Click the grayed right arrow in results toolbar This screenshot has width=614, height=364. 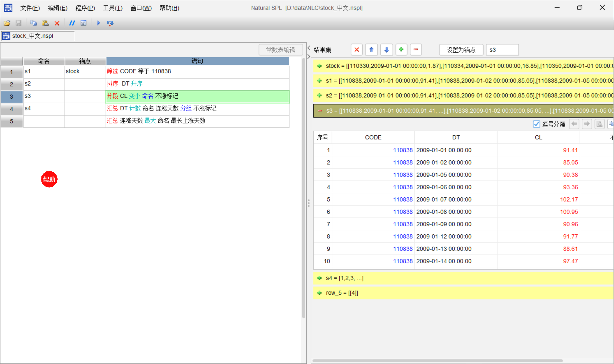(587, 124)
